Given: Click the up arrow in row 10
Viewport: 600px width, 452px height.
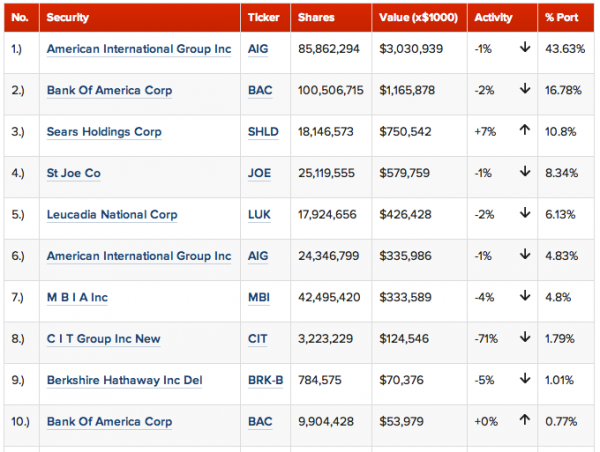Looking at the screenshot, I should [x=524, y=422].
